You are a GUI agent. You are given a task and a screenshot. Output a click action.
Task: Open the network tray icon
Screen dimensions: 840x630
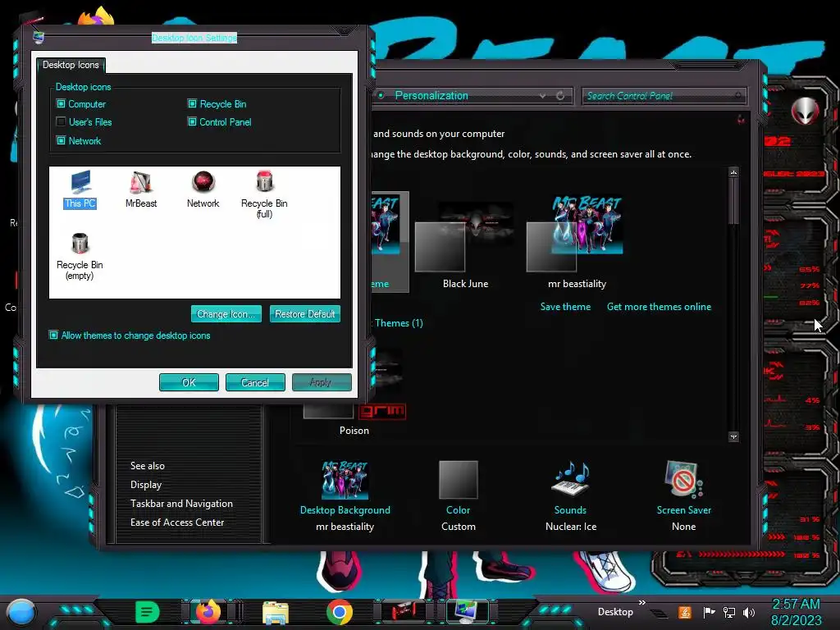tap(729, 612)
